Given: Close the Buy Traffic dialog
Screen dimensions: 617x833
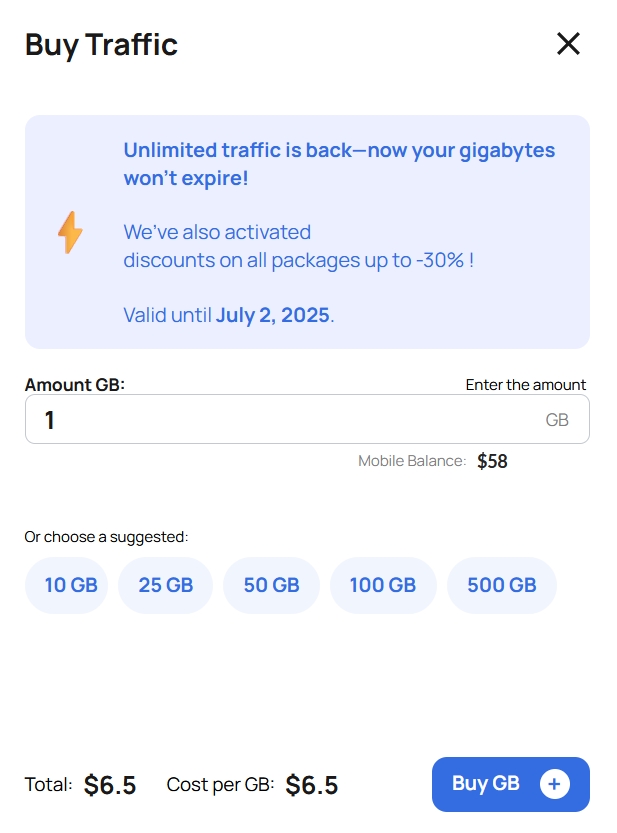Looking at the screenshot, I should (568, 44).
